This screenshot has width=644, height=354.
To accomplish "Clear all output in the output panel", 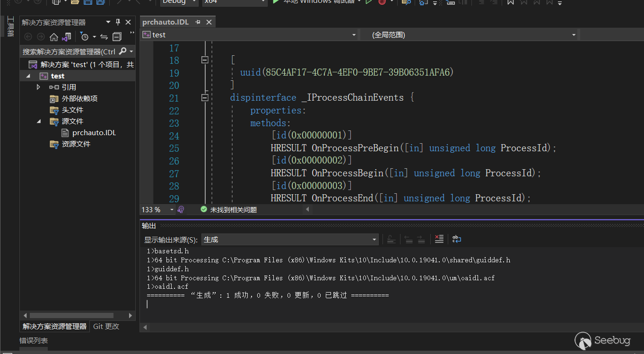I will click(x=439, y=239).
